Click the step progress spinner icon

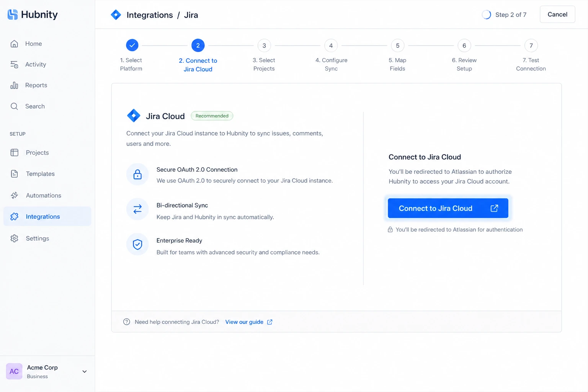(x=486, y=15)
